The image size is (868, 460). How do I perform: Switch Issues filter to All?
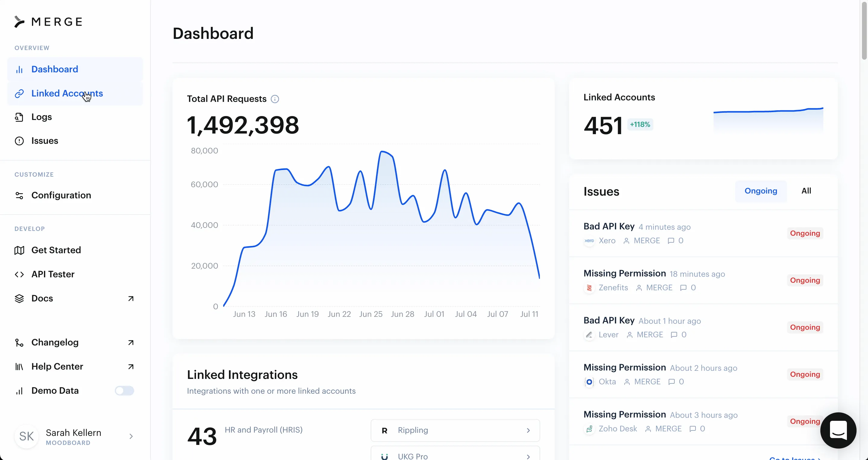[x=806, y=191]
